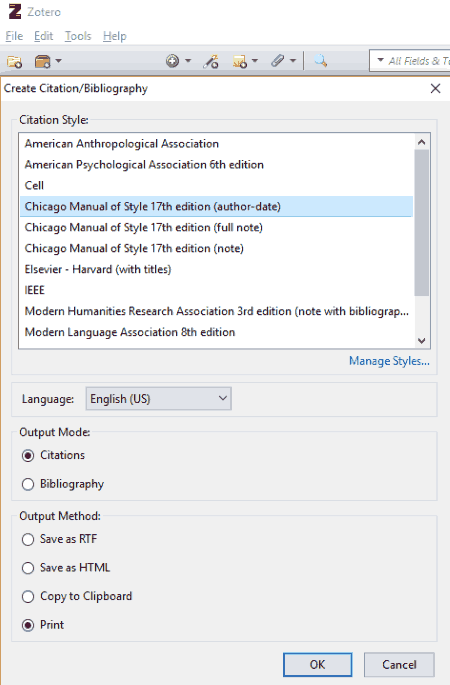Expand the New Item dropdown arrow
The height and width of the screenshot is (685, 450).
point(188,61)
